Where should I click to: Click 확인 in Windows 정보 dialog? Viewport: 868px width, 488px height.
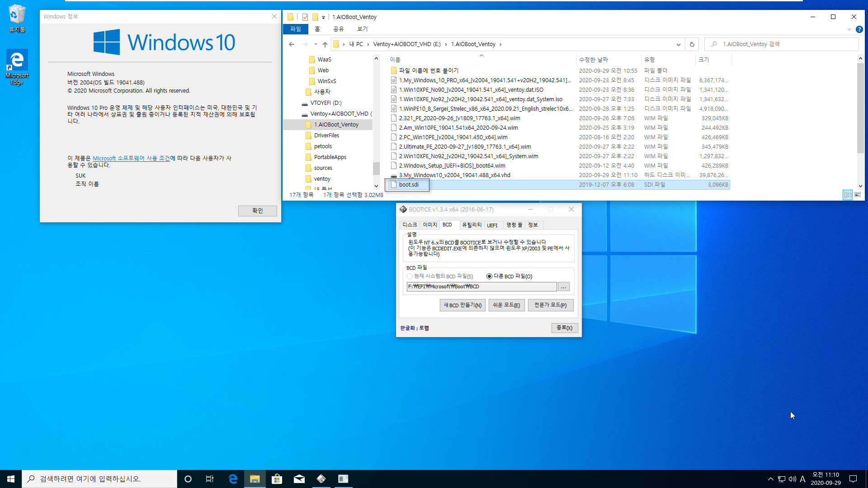[x=258, y=211]
